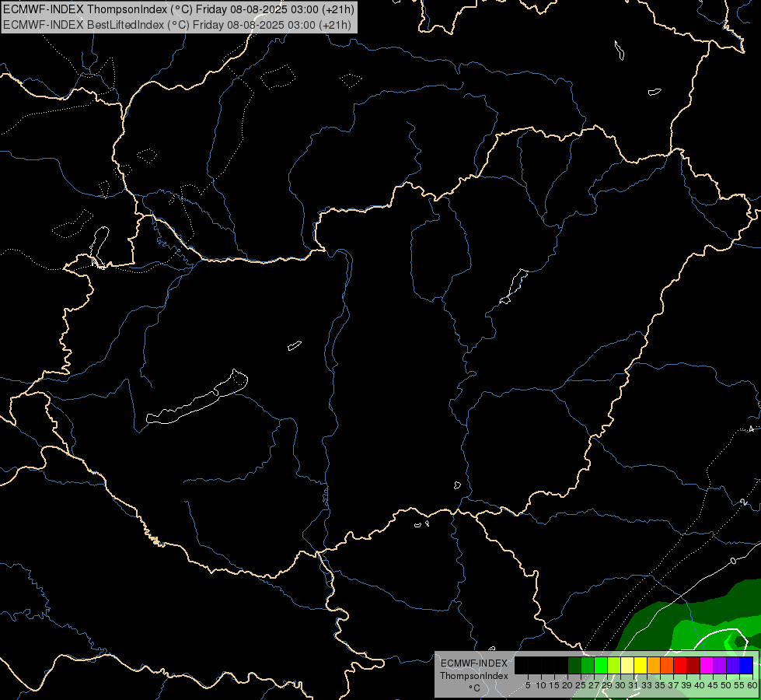The height and width of the screenshot is (700, 761).
Task: Click the legend tick label 40
Action: tap(699, 685)
